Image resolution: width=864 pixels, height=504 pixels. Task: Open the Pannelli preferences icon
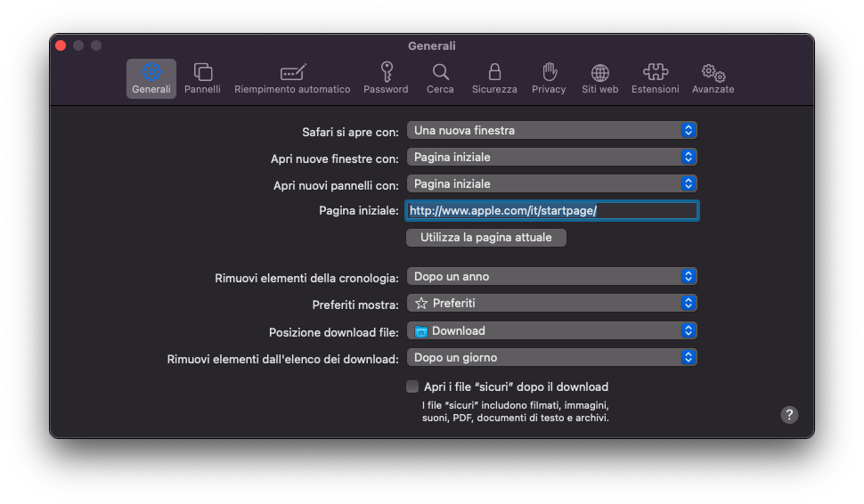click(x=202, y=73)
